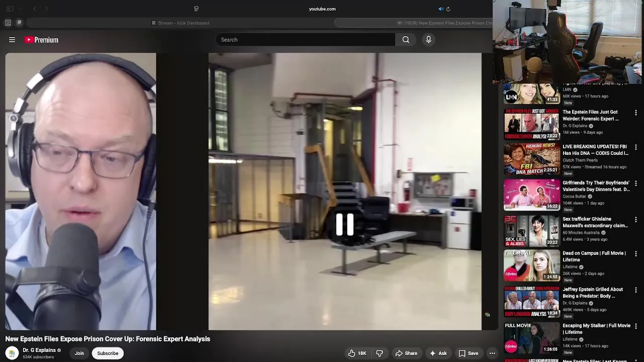This screenshot has height=362, width=644.
Task: Click 60 Minutes Australia channel name
Action: click(x=581, y=233)
